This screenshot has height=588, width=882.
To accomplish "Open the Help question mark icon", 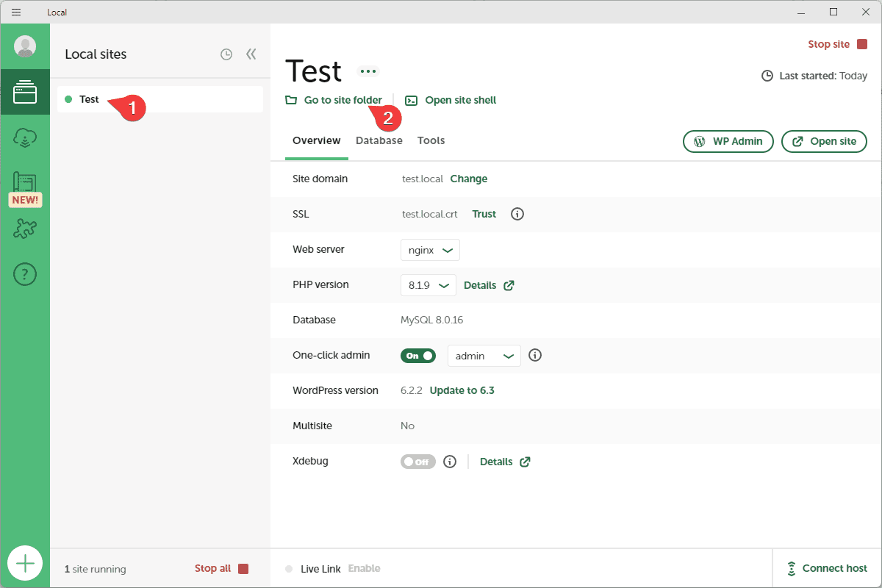I will click(25, 275).
